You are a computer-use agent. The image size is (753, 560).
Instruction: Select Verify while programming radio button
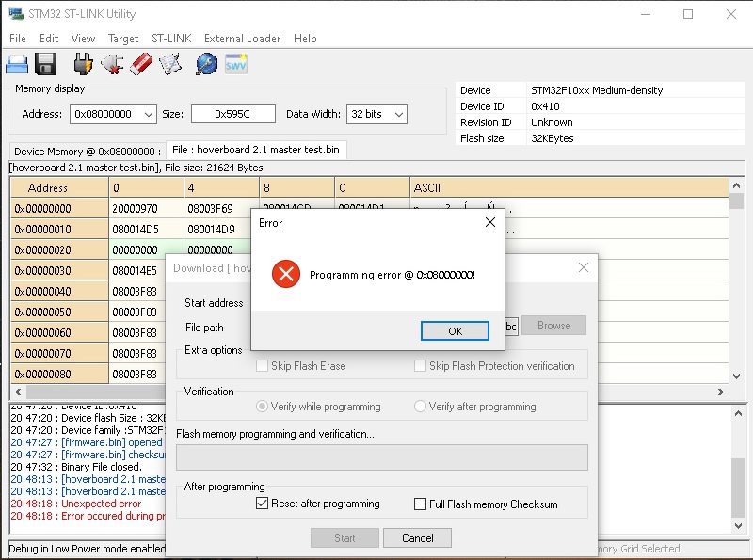tap(263, 407)
